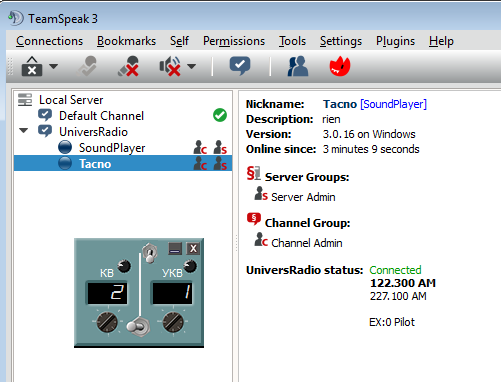Click the Local Server icon
This screenshot has width=501, height=382.
coord(25,99)
